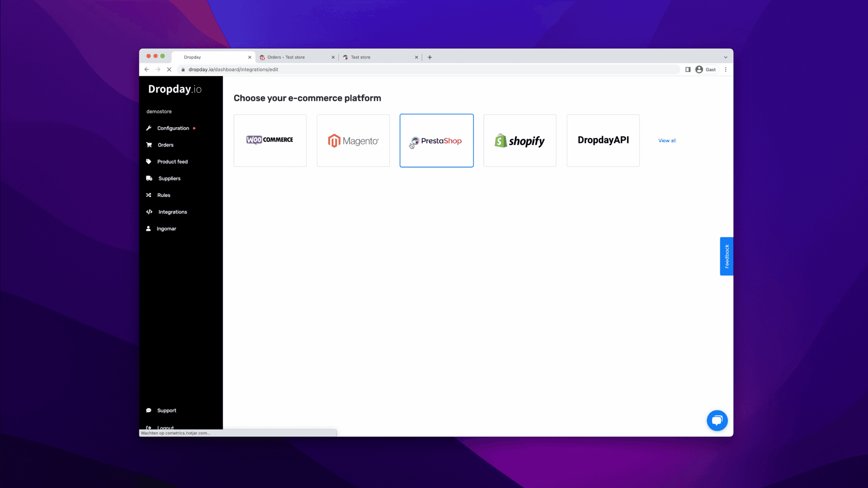The height and width of the screenshot is (488, 868).
Task: Go to Integrations in sidebar
Action: 173,212
